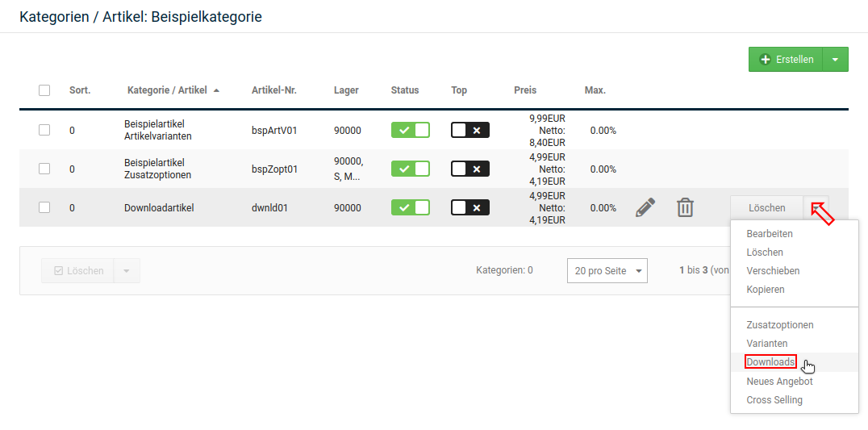The width and height of the screenshot is (868, 430).
Task: Toggle Top switch for Beispielartikel Zusatzoptionen
Action: pos(469,169)
